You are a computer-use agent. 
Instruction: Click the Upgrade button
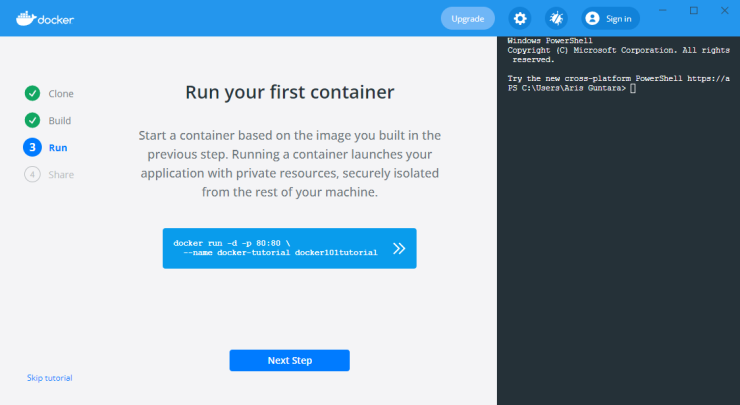[468, 18]
